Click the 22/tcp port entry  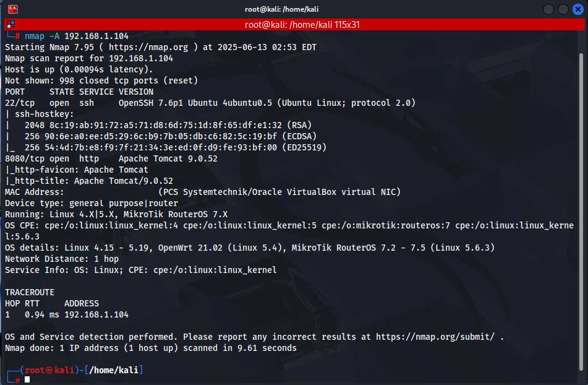(x=20, y=103)
